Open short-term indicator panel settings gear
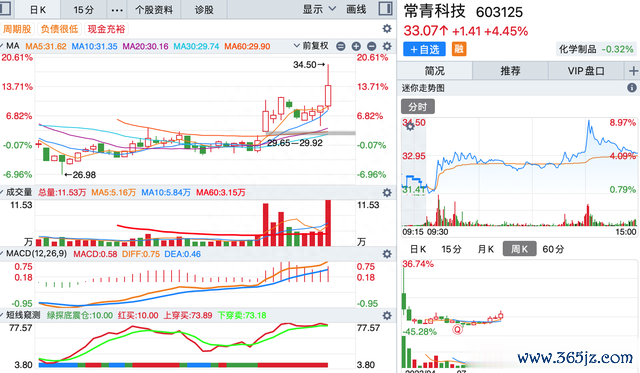This screenshot has width=640, height=373. pos(387,315)
